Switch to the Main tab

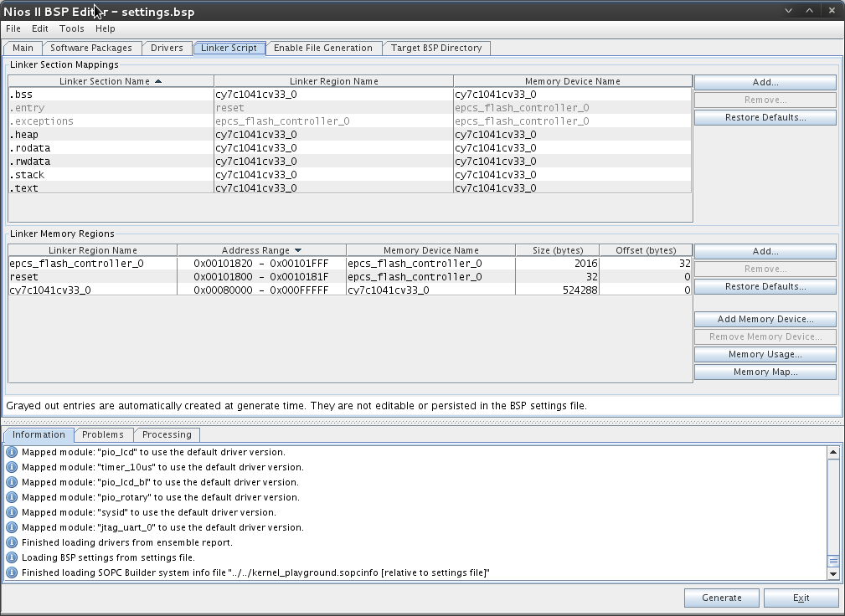[x=23, y=48]
